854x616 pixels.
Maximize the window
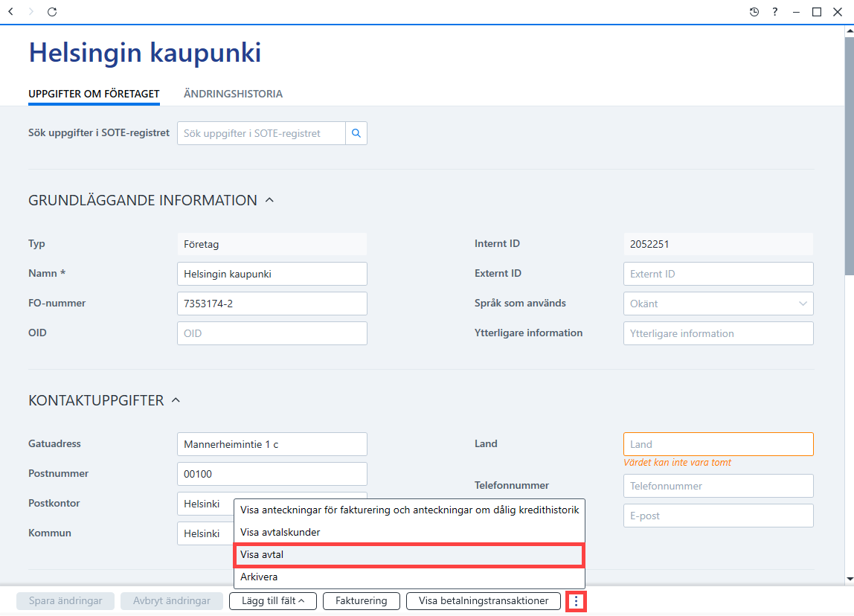[x=816, y=12]
